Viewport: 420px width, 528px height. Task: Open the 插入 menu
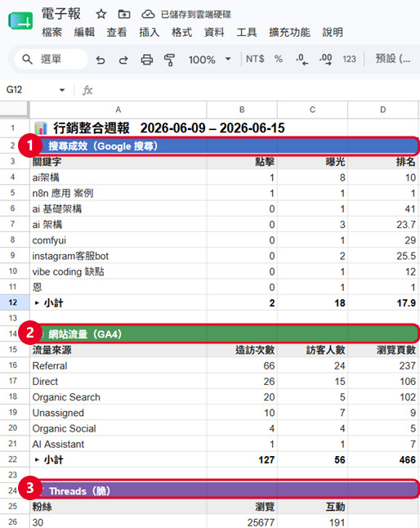(x=149, y=33)
